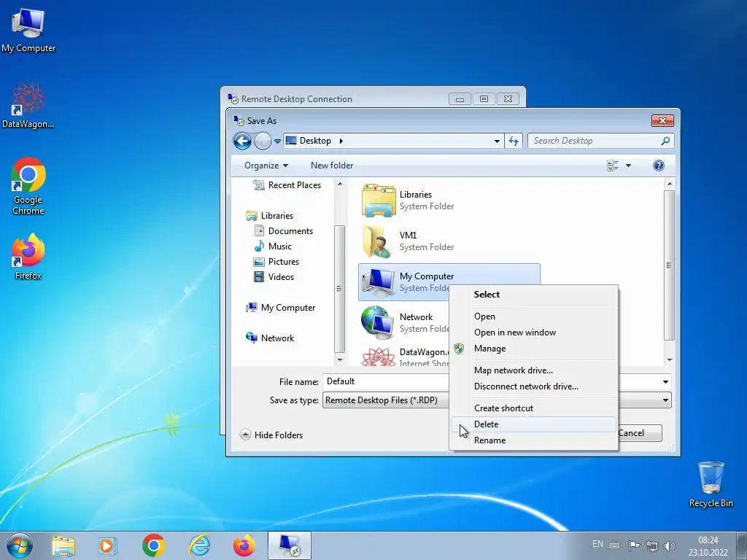This screenshot has height=560, width=747.
Task: Select the DataWagon Internet Shortcut item
Action: (405, 357)
